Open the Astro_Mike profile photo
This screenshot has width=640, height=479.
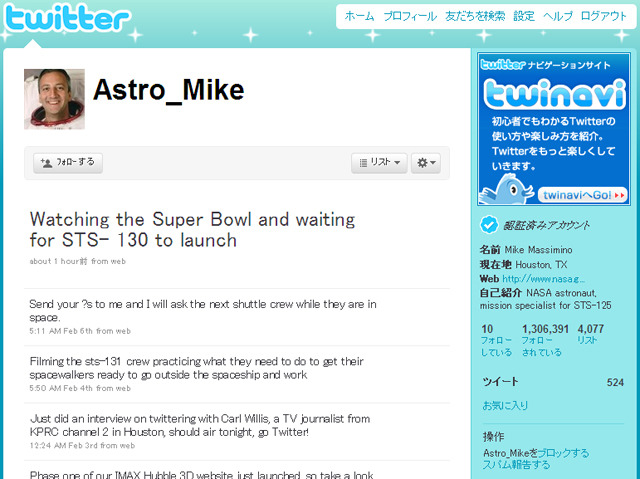(54, 99)
